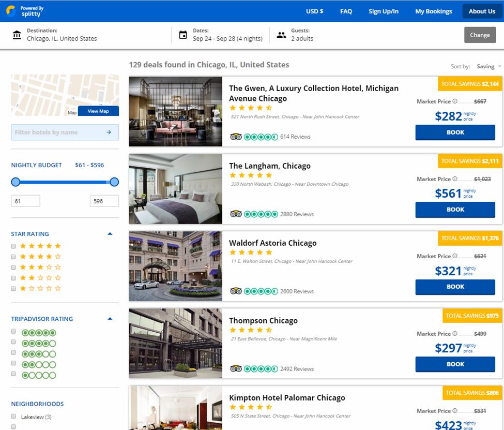Screen dimensions: 504x430
Task: Click Market Price info icon for The Gwen
Action: [x=455, y=101]
